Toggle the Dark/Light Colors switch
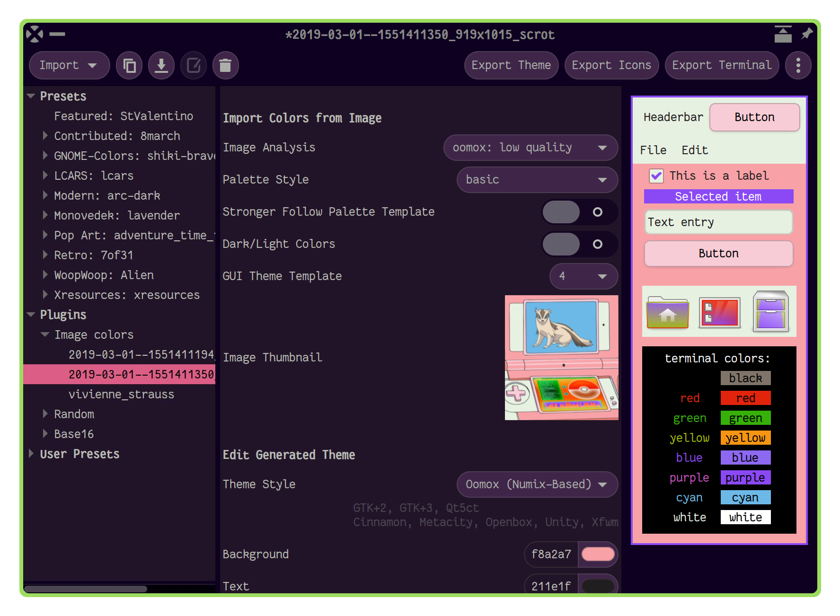 pyautogui.click(x=580, y=244)
